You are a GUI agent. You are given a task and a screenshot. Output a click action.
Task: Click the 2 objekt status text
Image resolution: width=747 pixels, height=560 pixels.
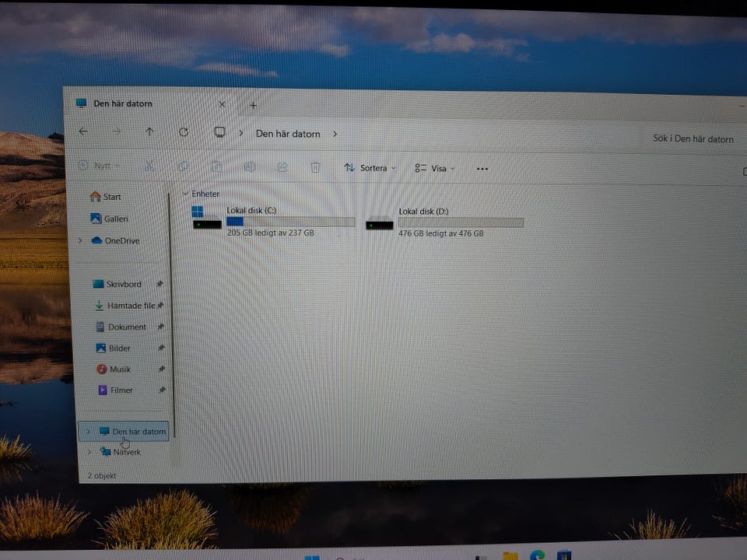[101, 475]
